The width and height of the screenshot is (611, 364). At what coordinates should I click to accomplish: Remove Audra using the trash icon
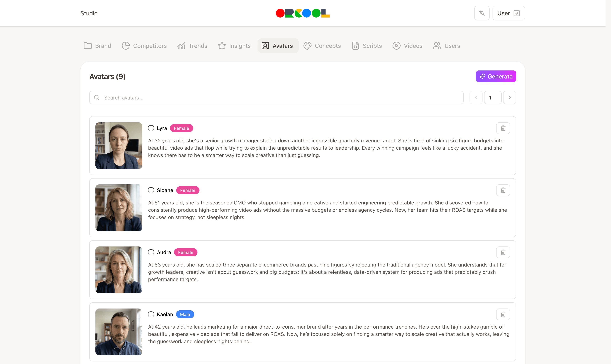[503, 252]
